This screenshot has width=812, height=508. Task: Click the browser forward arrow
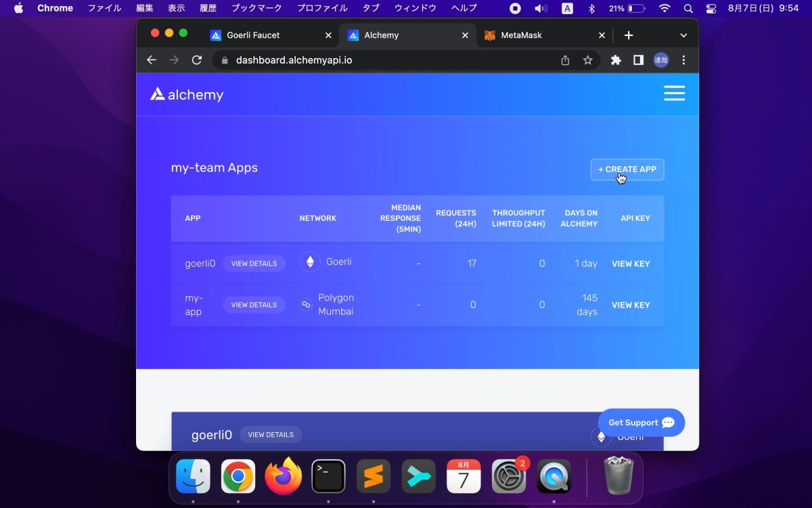point(175,60)
